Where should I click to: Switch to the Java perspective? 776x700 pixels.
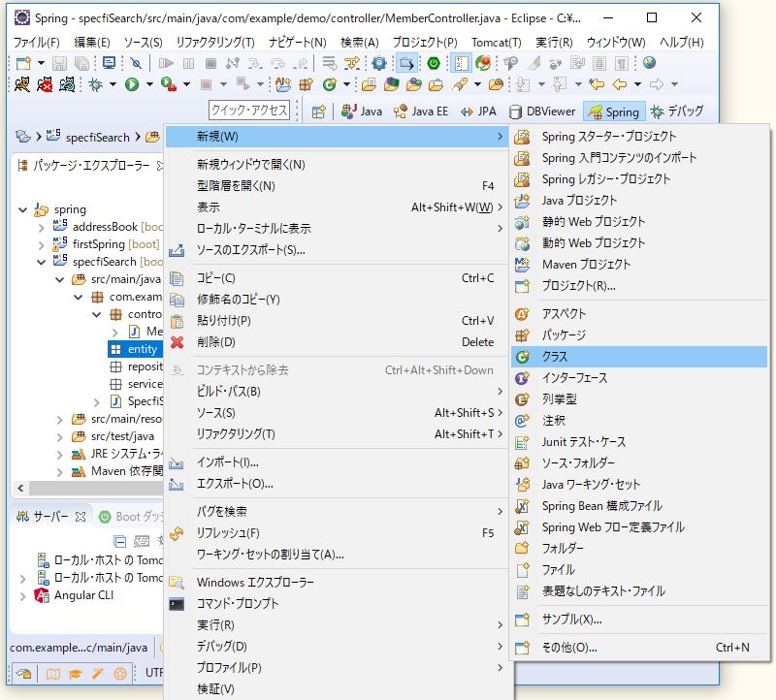362,111
